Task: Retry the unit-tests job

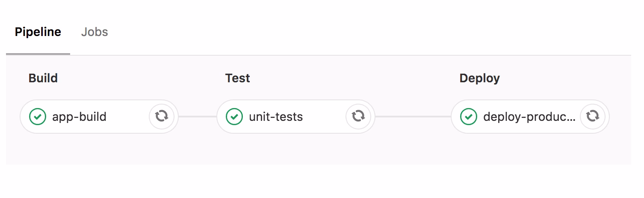Action: point(358,116)
